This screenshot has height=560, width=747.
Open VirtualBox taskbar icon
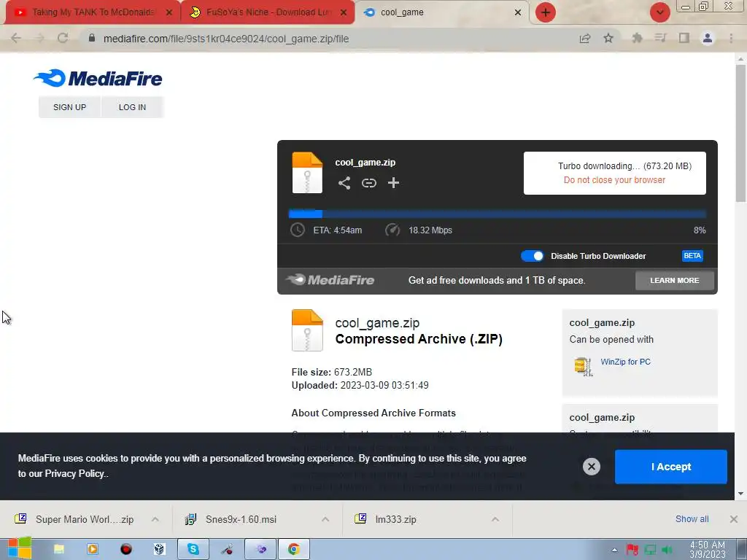pyautogui.click(x=160, y=549)
